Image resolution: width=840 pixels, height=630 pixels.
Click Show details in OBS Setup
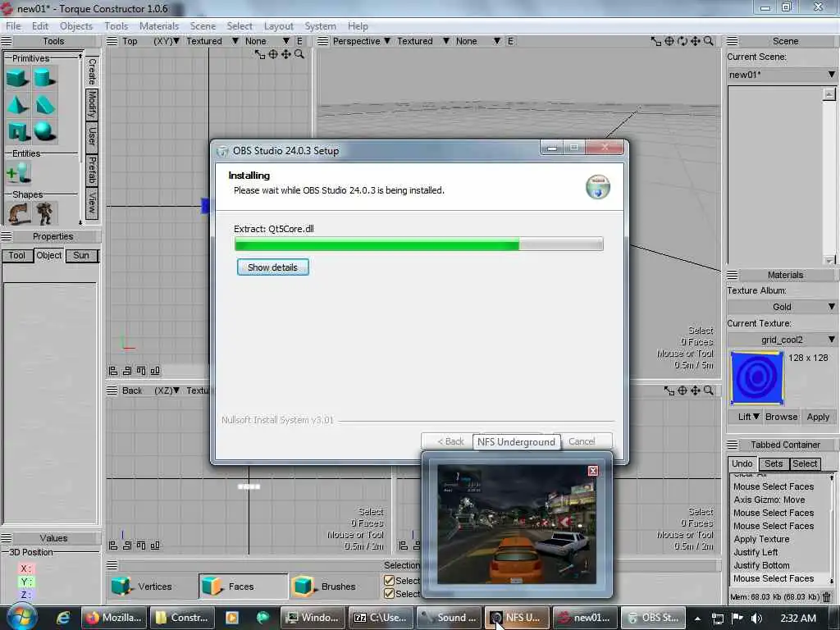click(272, 267)
